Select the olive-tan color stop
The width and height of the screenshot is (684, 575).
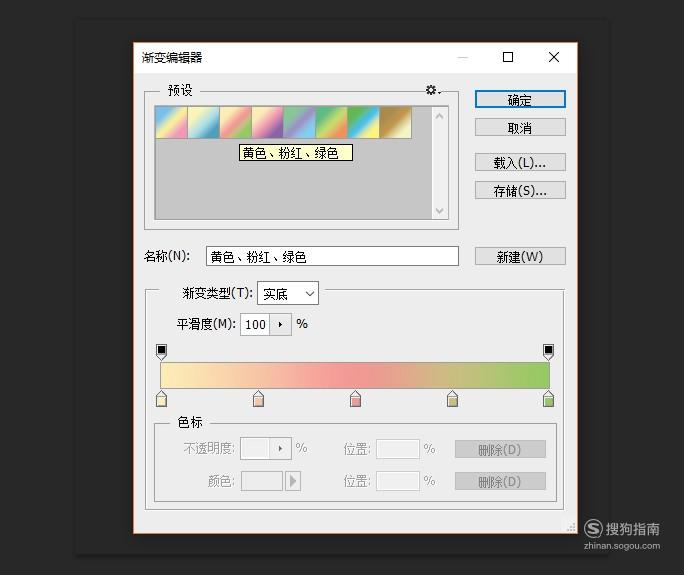(452, 399)
